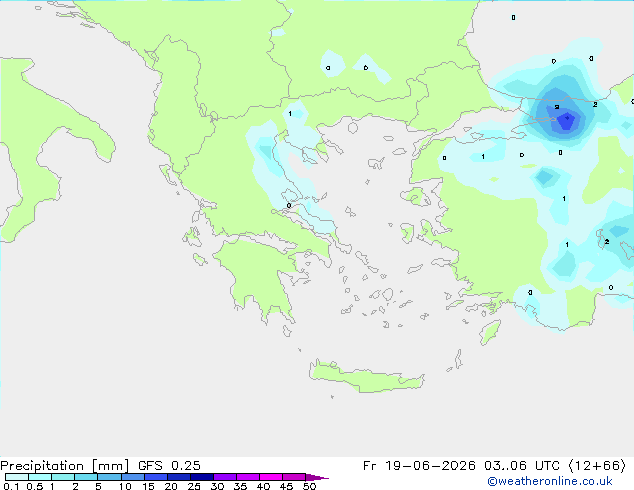Click the 15–20 mm legend color box
The height and width of the screenshot is (490, 634).
[x=156, y=477]
